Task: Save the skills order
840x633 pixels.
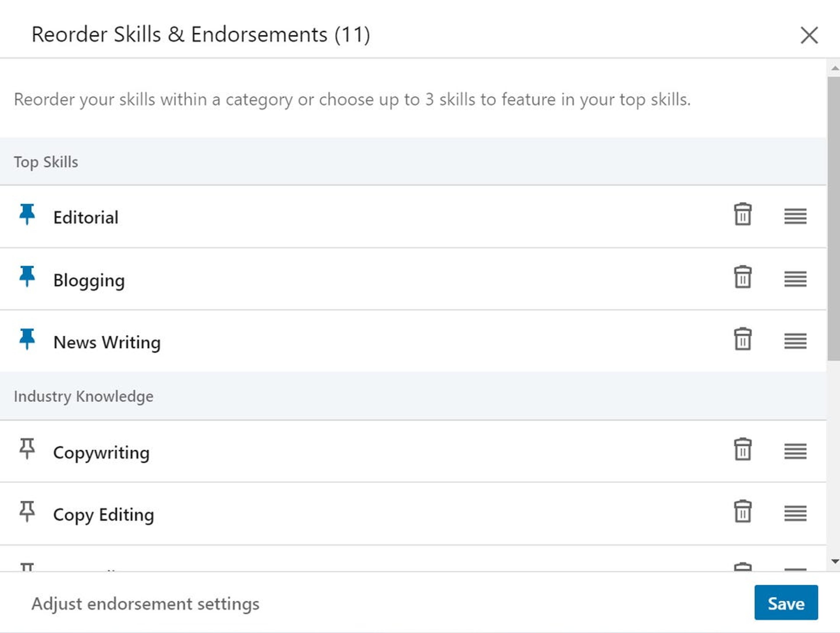Action: tap(786, 603)
